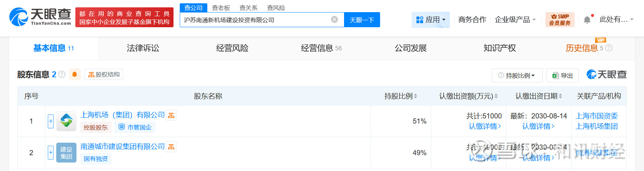Click the 控股股东 tag
The height and width of the screenshot is (171, 644).
(96, 127)
